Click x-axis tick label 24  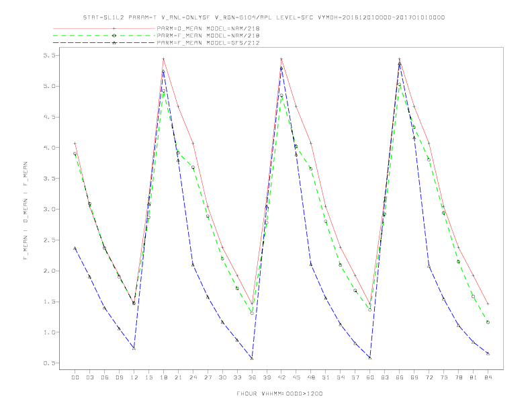(x=193, y=377)
